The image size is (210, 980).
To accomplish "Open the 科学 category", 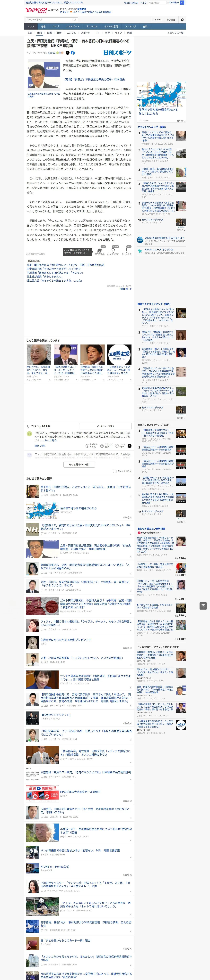I will click(x=107, y=33).
